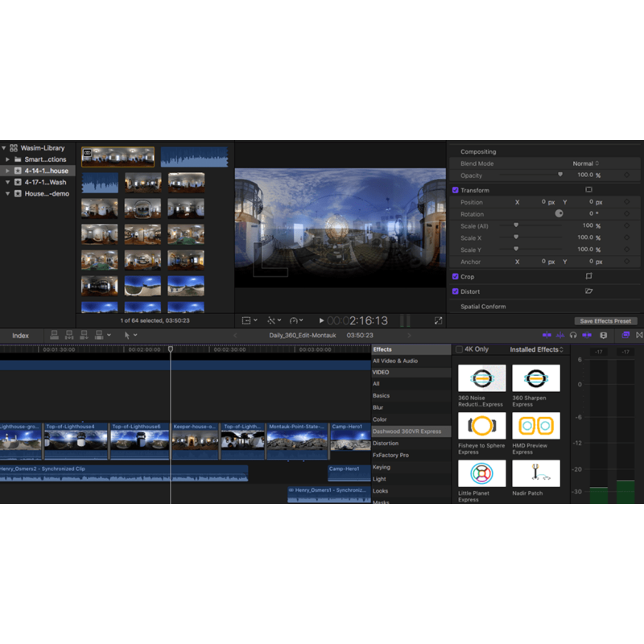Enter fullscreen viewer with expand arrows icon
This screenshot has width=644, height=644.
pyautogui.click(x=438, y=320)
